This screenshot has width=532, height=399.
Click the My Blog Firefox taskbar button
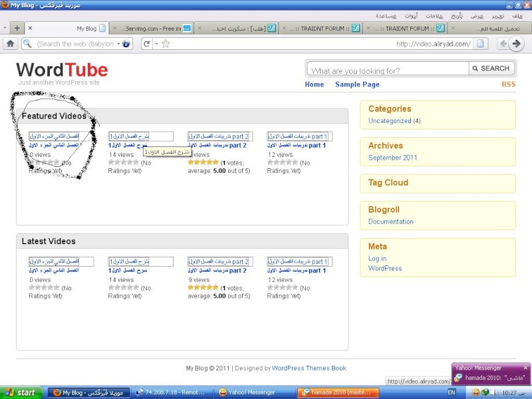click(89, 392)
